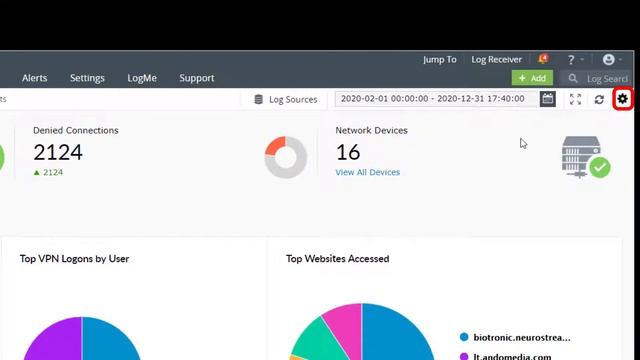
Task: Click the Log Search magnifier icon
Action: [573, 78]
